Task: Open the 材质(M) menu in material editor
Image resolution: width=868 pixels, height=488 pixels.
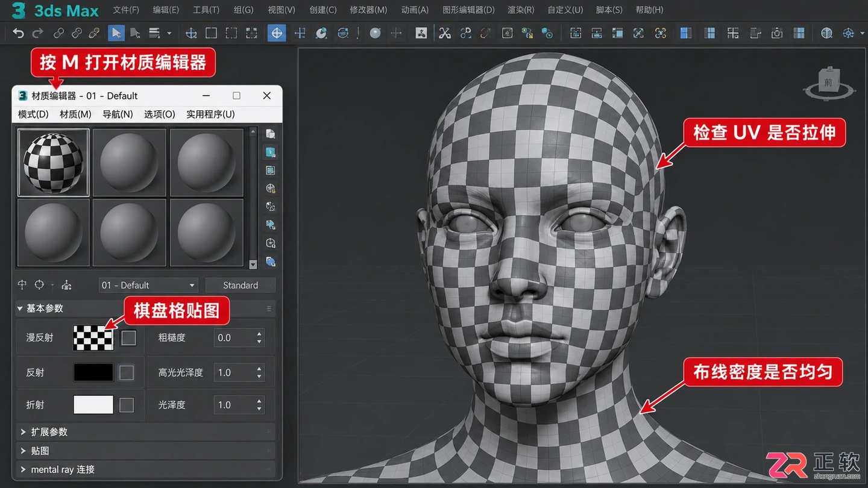Action: (75, 114)
